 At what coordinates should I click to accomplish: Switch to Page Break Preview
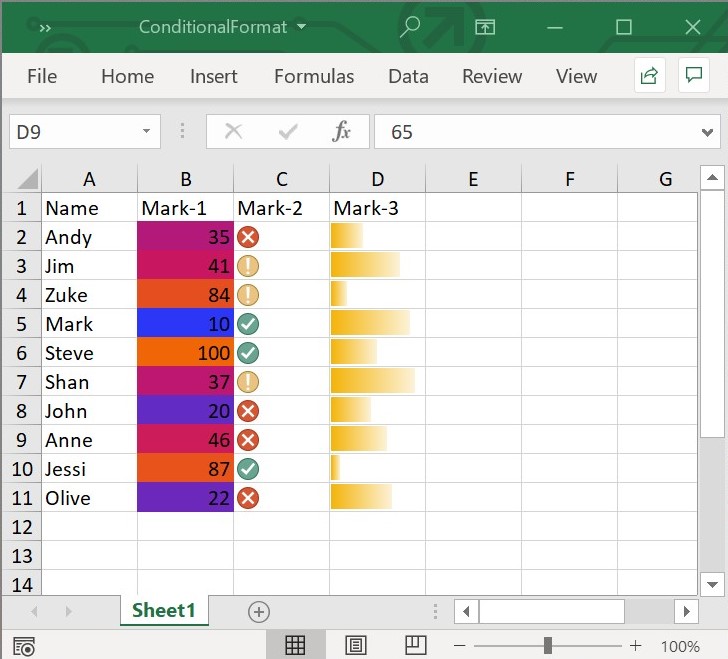(415, 645)
